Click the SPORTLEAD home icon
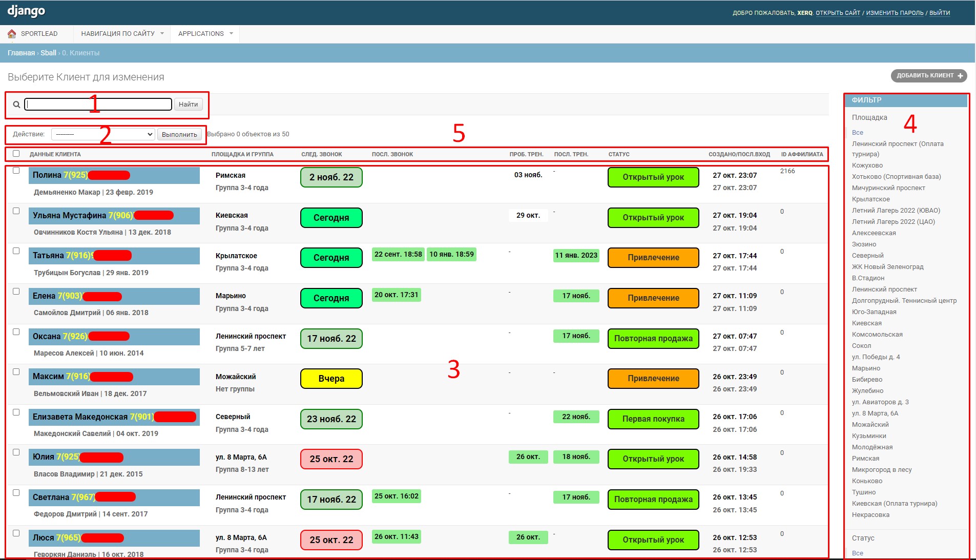This screenshot has height=560, width=976. (x=12, y=34)
